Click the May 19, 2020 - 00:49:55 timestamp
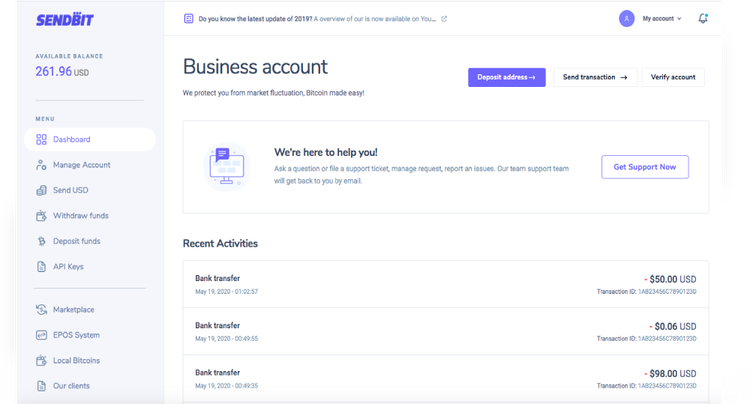Viewport: 750px width, 404px height. [x=226, y=338]
